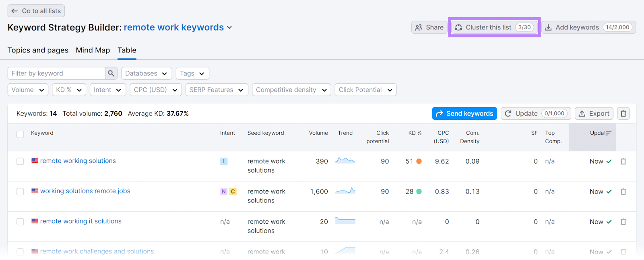Select all keywords with the header checkbox
Viewport: 644px width, 260px height.
[x=20, y=134]
